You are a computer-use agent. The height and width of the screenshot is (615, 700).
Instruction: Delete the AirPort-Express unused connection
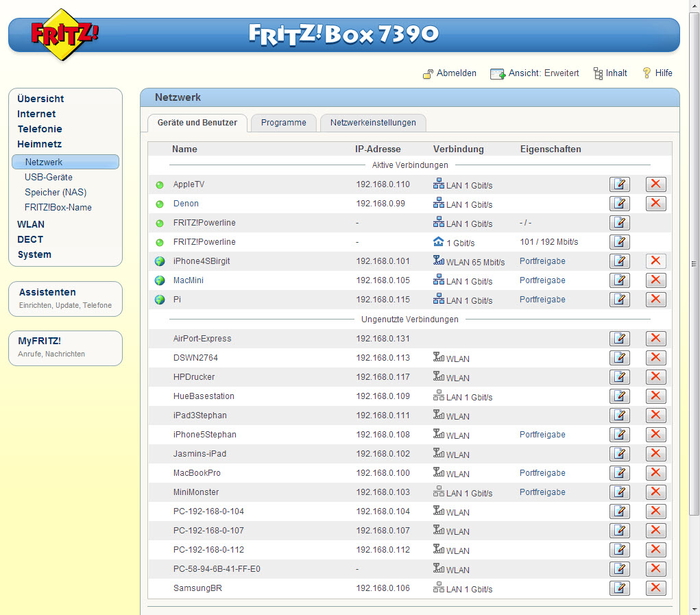(x=655, y=338)
